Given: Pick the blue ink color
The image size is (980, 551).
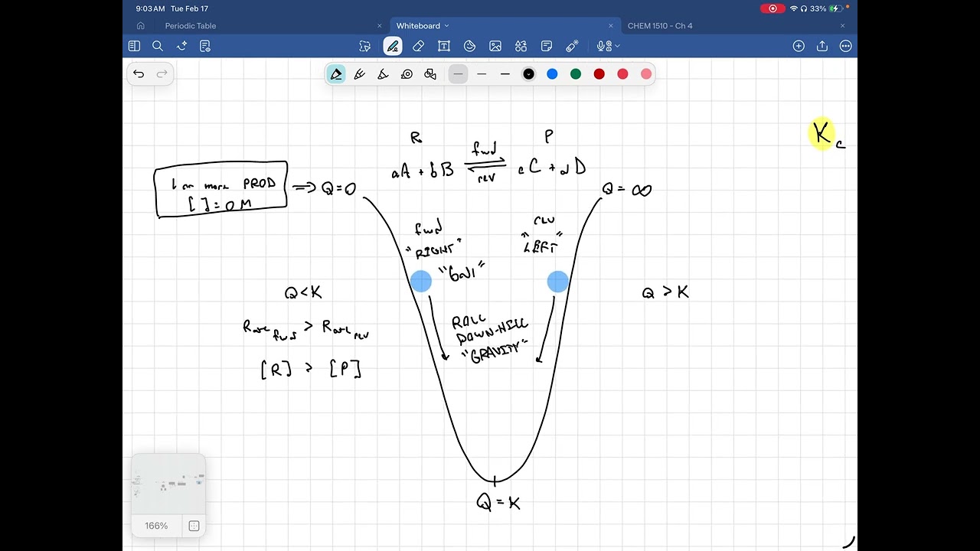Looking at the screenshot, I should coord(552,74).
